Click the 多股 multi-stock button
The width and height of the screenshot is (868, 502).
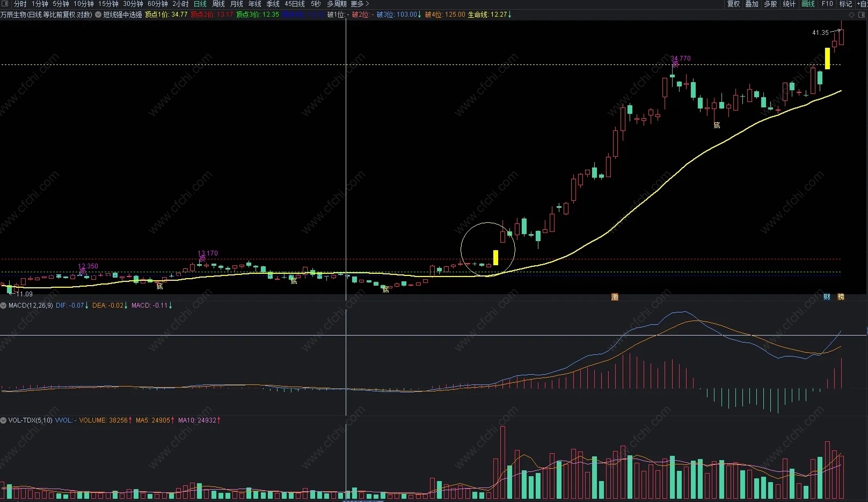(770, 4)
